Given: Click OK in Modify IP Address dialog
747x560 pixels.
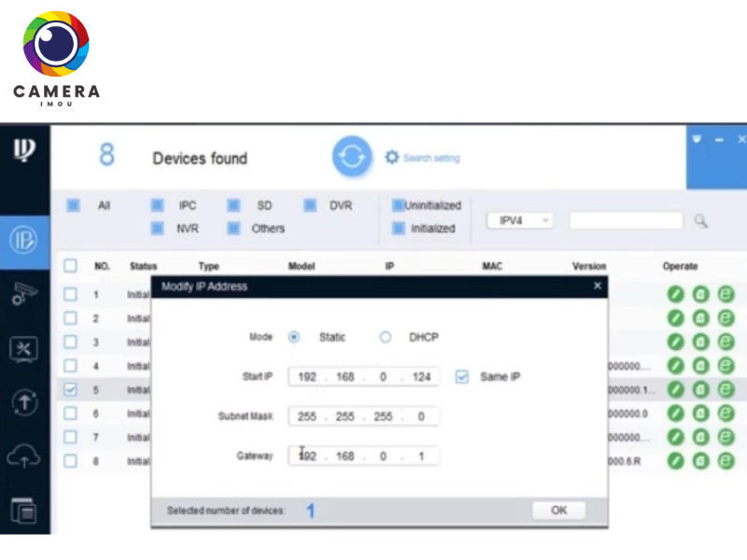Looking at the screenshot, I should [558, 511].
